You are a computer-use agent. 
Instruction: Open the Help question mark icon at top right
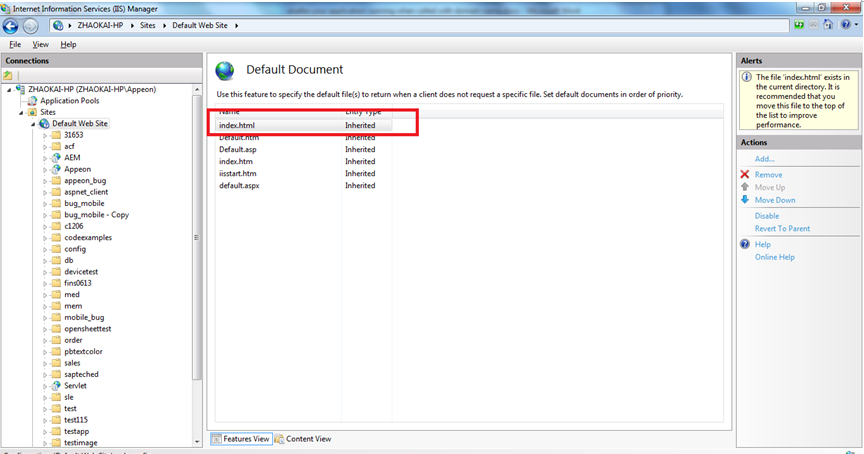(x=845, y=25)
